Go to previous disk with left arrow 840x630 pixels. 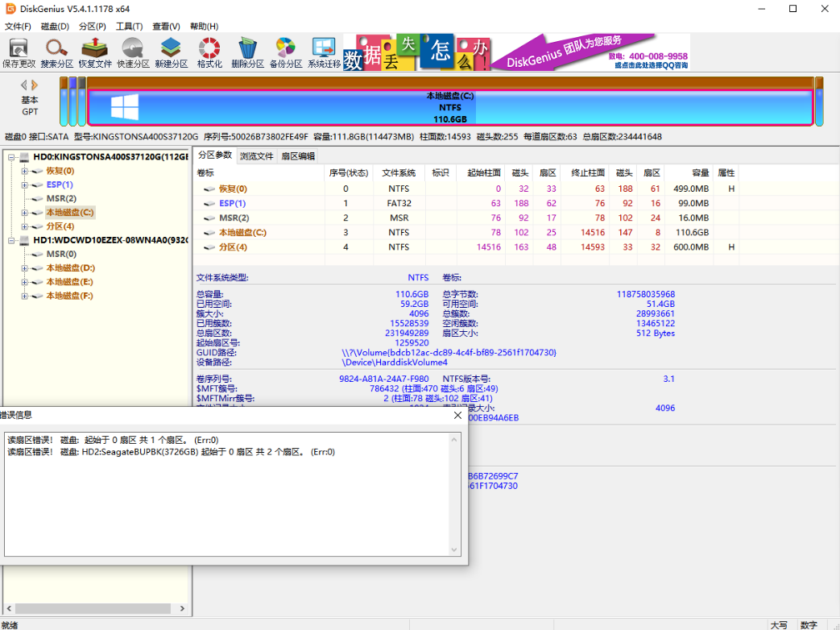(x=24, y=85)
